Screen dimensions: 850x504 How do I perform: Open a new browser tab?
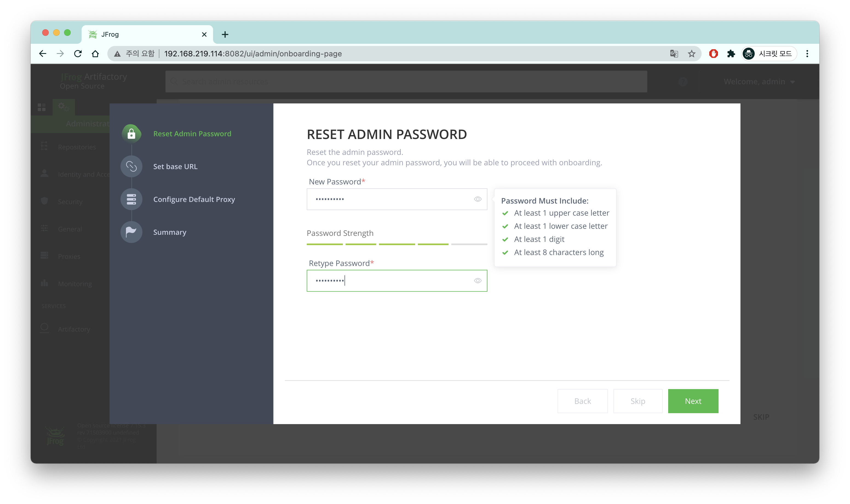coord(225,34)
